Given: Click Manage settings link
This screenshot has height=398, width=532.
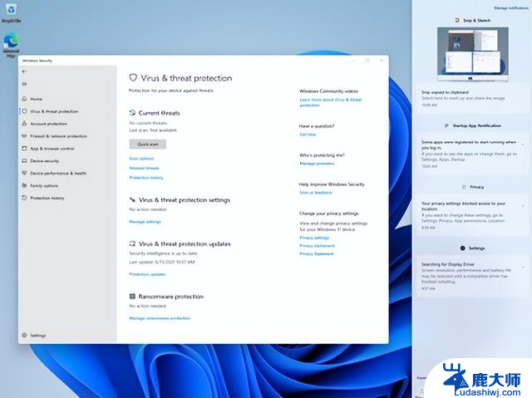Looking at the screenshot, I should click(145, 221).
